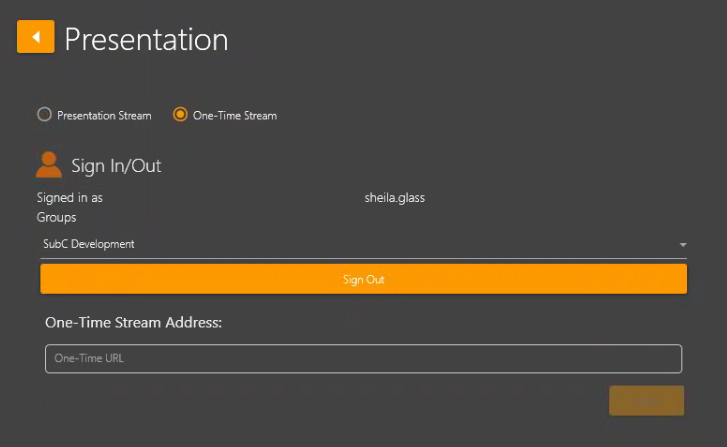Click the Presentation page title
Screen dimensions: 727x447
[146, 39]
